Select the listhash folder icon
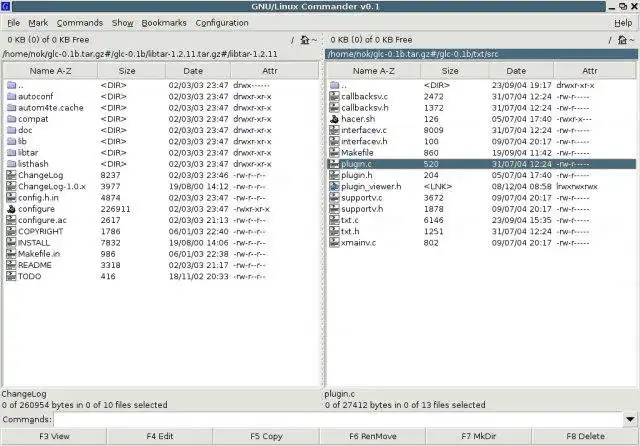The height and width of the screenshot is (446, 640). coord(11,164)
